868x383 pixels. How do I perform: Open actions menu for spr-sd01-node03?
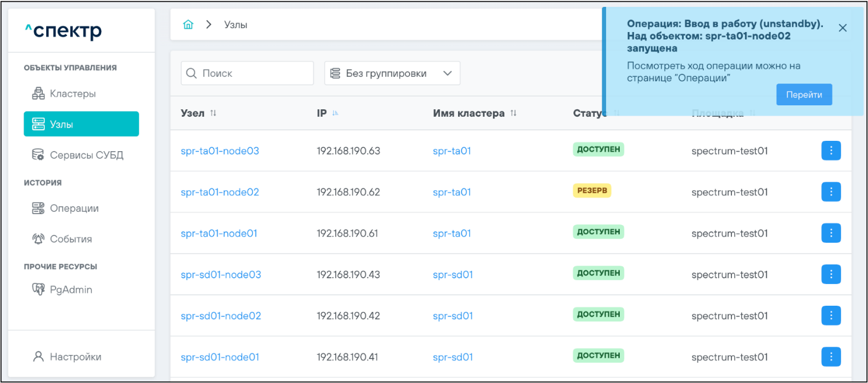click(831, 274)
